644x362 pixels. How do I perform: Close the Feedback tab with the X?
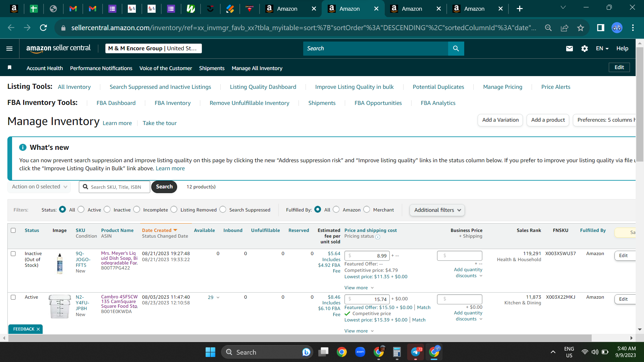tap(38, 329)
